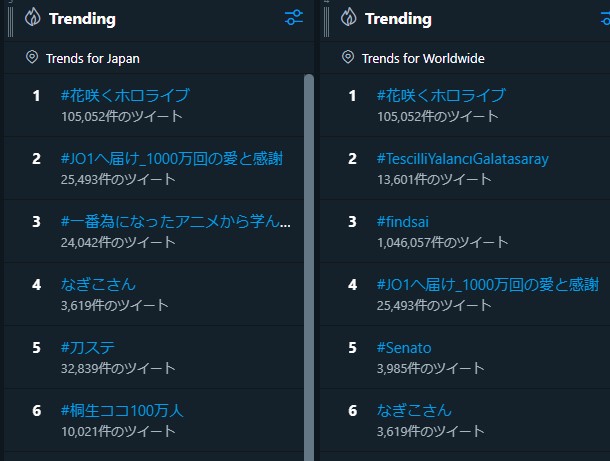Open #花咲くホロライブ in Worldwide trends
The width and height of the screenshot is (610, 461).
click(441, 96)
